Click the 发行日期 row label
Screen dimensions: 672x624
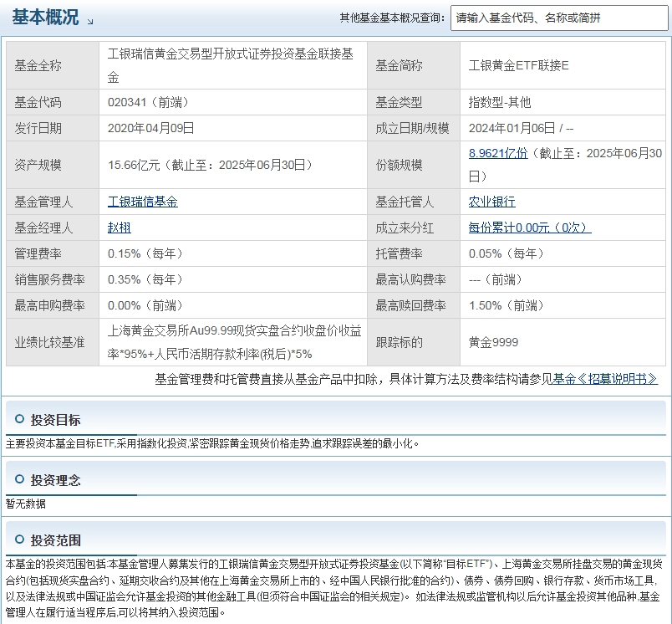[x=38, y=128]
